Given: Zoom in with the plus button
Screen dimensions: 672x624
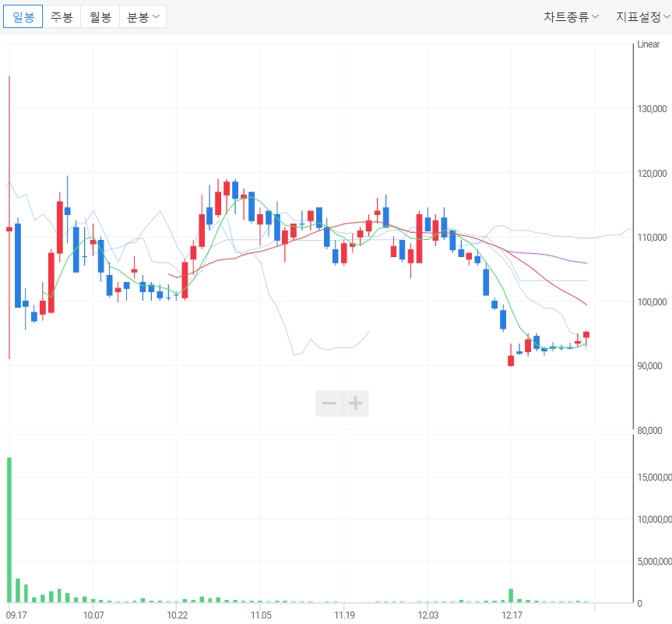Looking at the screenshot, I should 355,403.
